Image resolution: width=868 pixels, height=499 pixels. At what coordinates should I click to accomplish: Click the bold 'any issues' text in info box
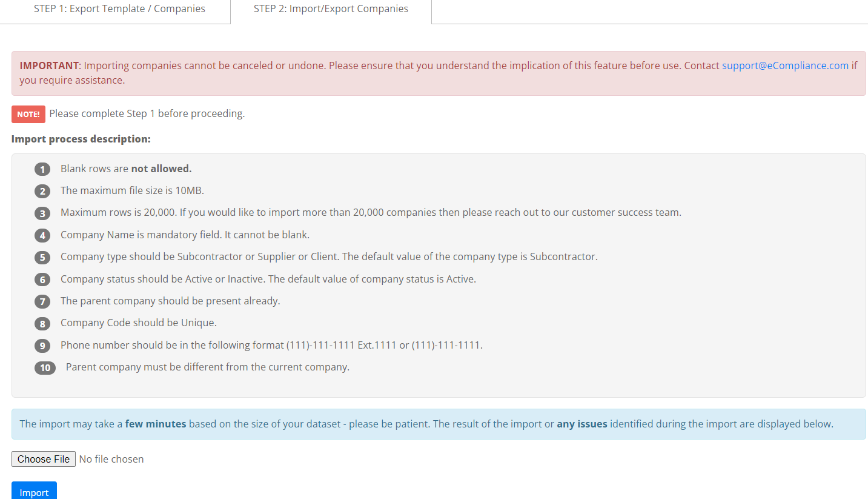pyautogui.click(x=582, y=424)
